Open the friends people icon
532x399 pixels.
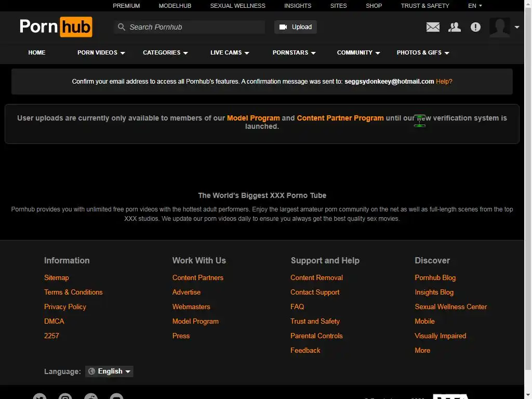click(x=454, y=27)
